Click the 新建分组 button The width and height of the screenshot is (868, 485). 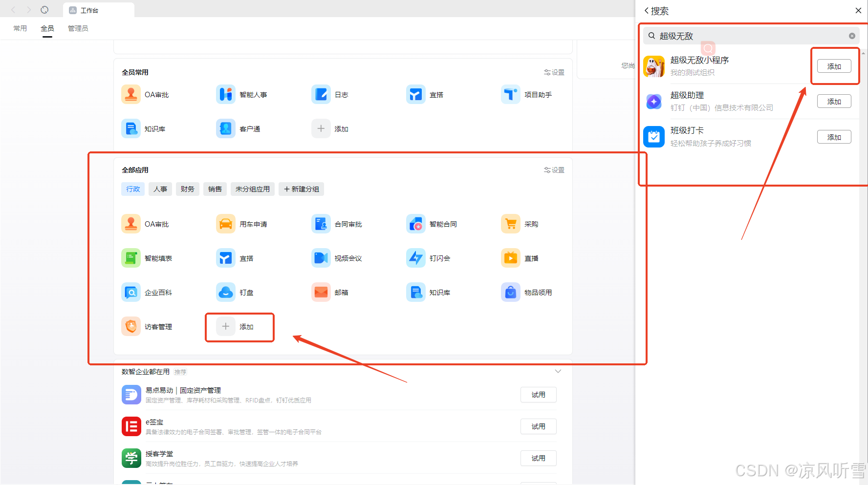[301, 189]
